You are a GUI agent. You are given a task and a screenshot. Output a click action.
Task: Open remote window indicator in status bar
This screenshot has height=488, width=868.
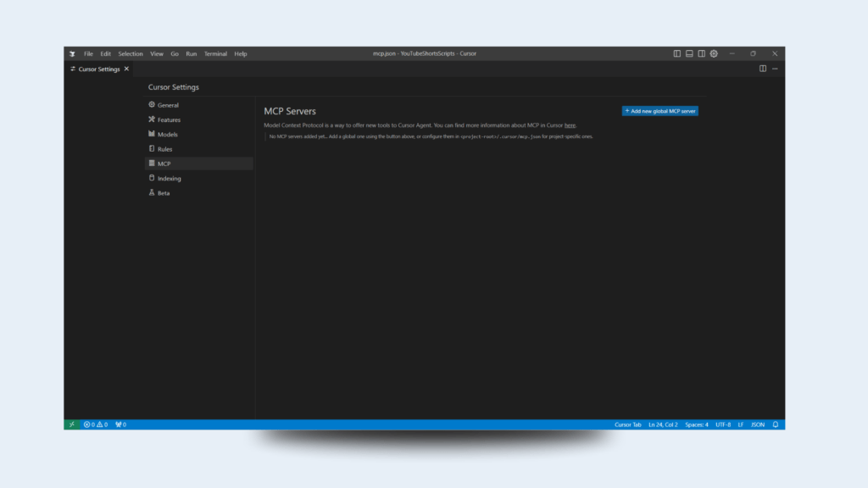click(x=72, y=424)
